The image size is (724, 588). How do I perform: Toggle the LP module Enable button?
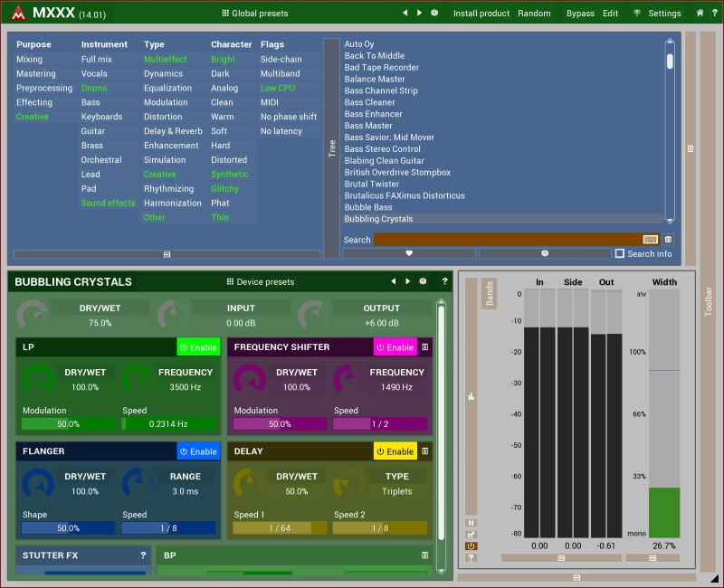pos(198,347)
